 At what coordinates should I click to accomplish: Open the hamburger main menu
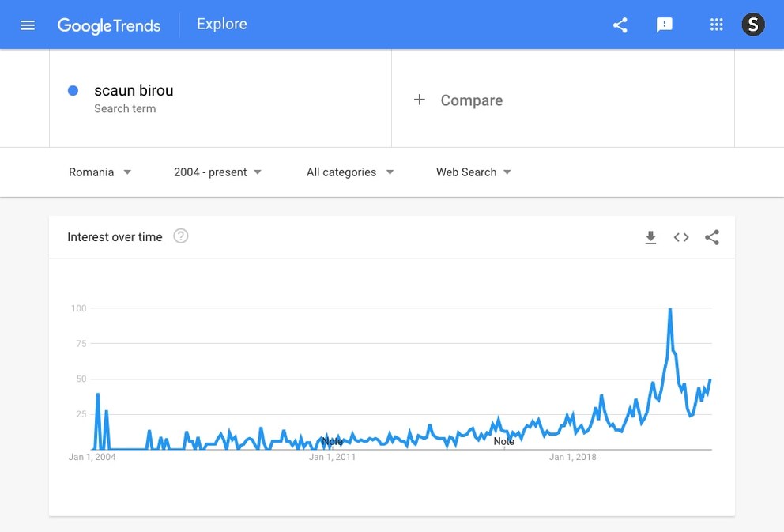[28, 25]
